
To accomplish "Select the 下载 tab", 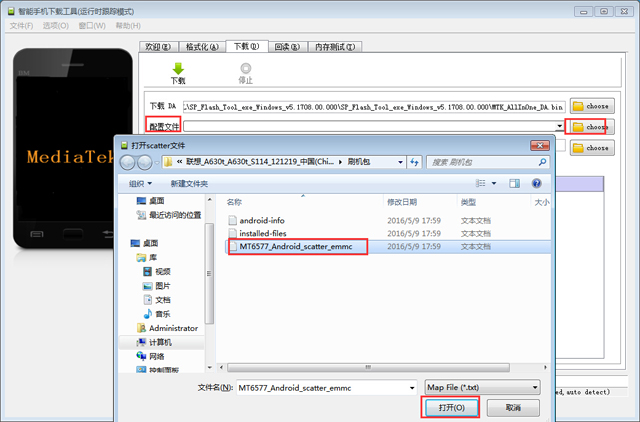I will click(x=247, y=46).
